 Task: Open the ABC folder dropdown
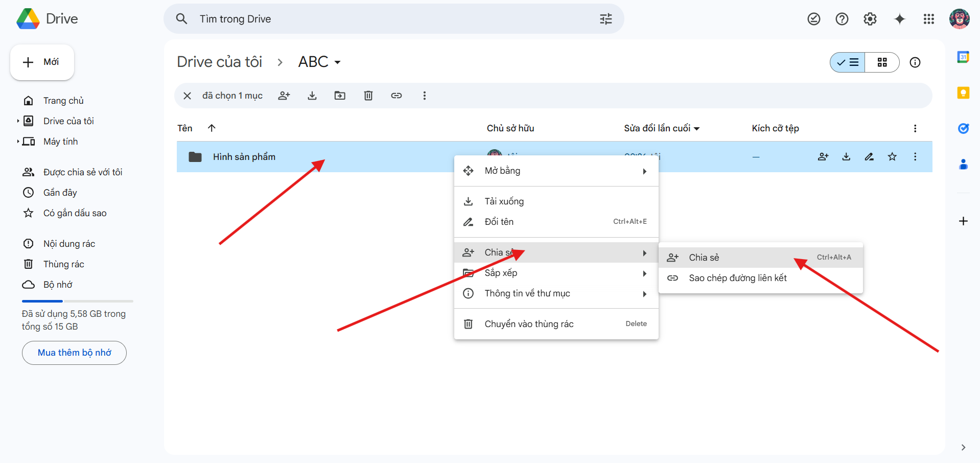[x=320, y=62]
